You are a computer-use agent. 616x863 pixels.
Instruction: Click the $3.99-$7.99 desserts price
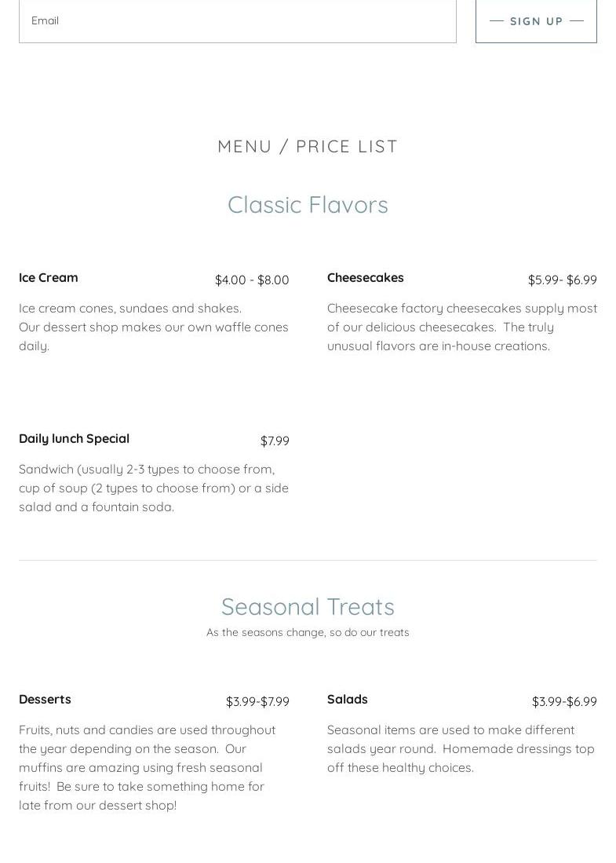[x=257, y=702]
